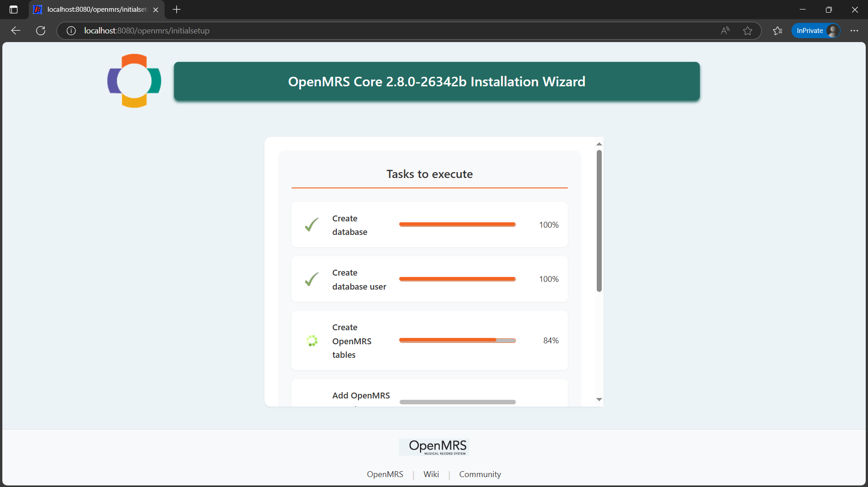Click the OpenMRS circular logo icon
868x487 pixels.
tap(134, 81)
